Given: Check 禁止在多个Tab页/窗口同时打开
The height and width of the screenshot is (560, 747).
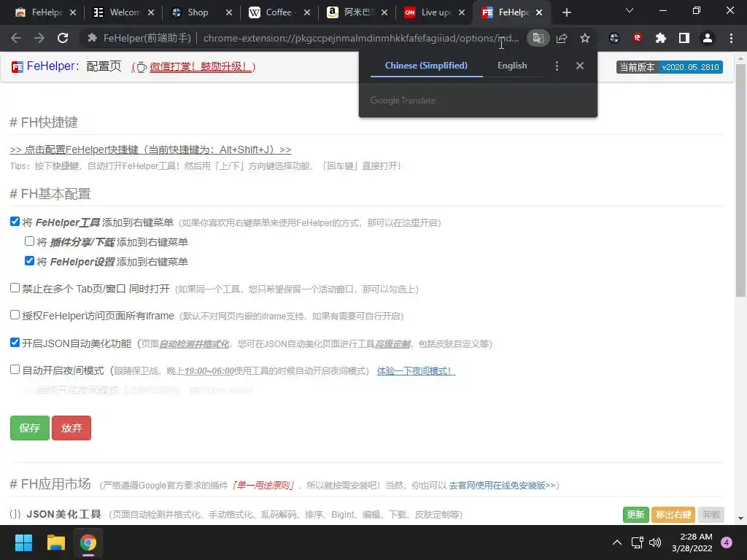Looking at the screenshot, I should point(15,287).
